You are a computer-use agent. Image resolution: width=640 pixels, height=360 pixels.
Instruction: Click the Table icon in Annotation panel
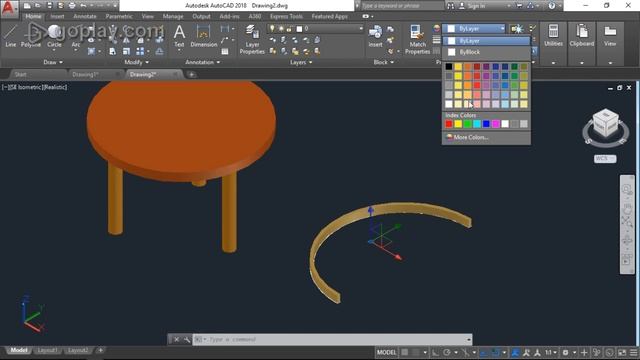[x=225, y=51]
